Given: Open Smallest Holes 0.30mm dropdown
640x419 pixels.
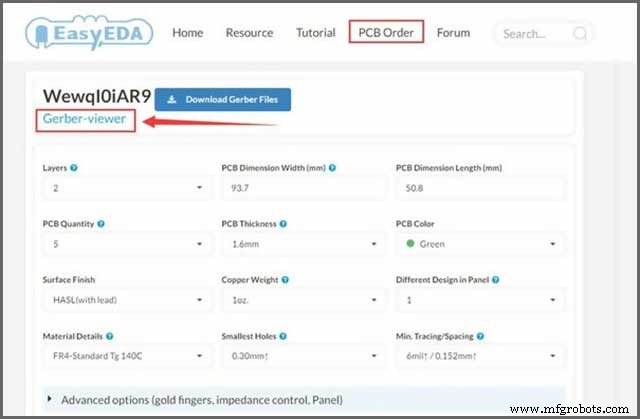Looking at the screenshot, I should tap(303, 356).
